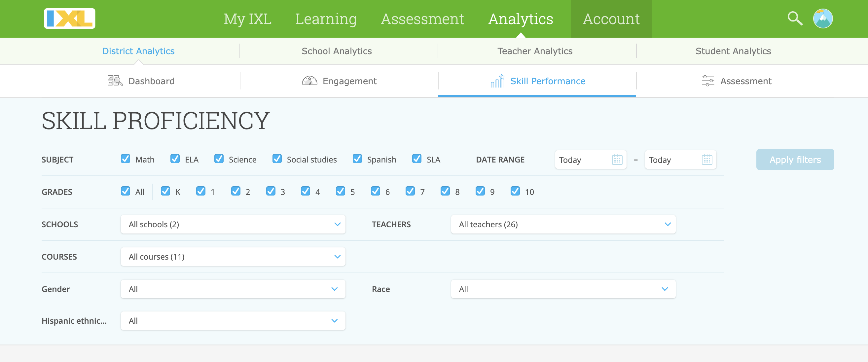Toggle the All grades checkbox

click(126, 191)
